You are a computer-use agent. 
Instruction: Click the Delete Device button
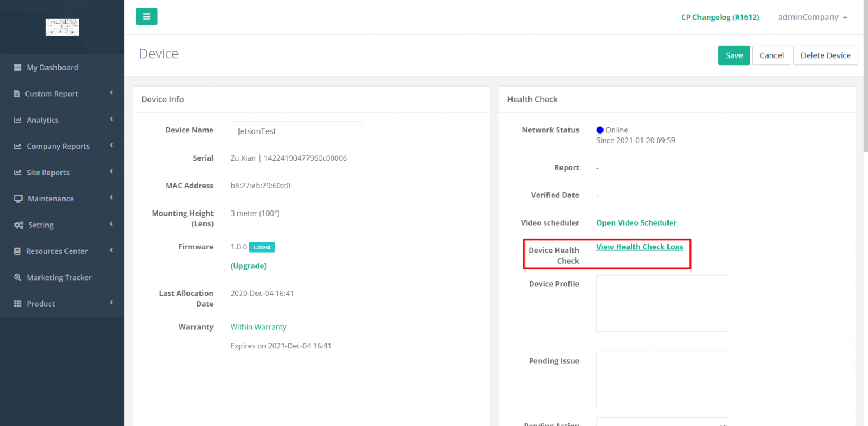(826, 55)
